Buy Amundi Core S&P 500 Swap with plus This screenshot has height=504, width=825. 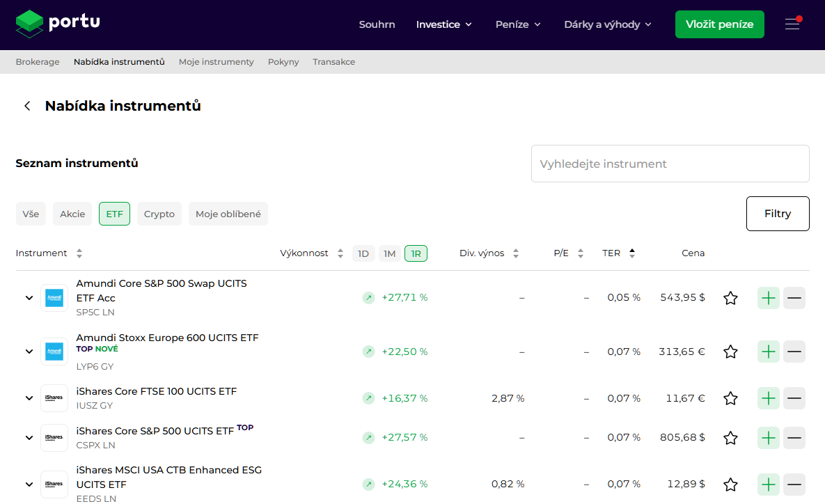(x=768, y=298)
